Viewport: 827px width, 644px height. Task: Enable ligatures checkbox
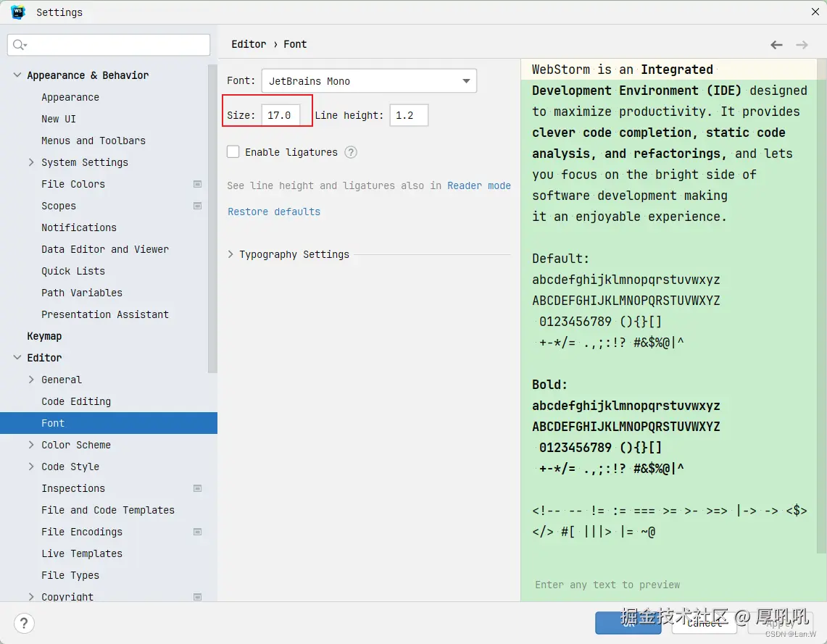[x=233, y=152]
